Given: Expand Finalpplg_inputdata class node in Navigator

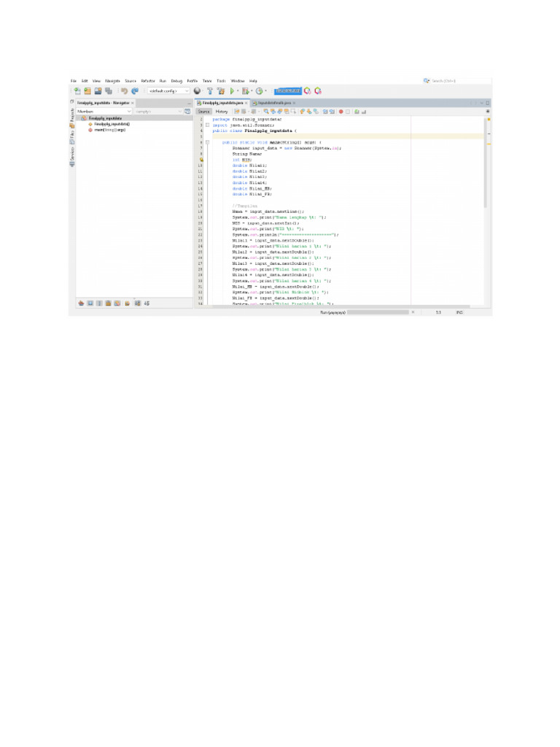Looking at the screenshot, I should pos(84,118).
